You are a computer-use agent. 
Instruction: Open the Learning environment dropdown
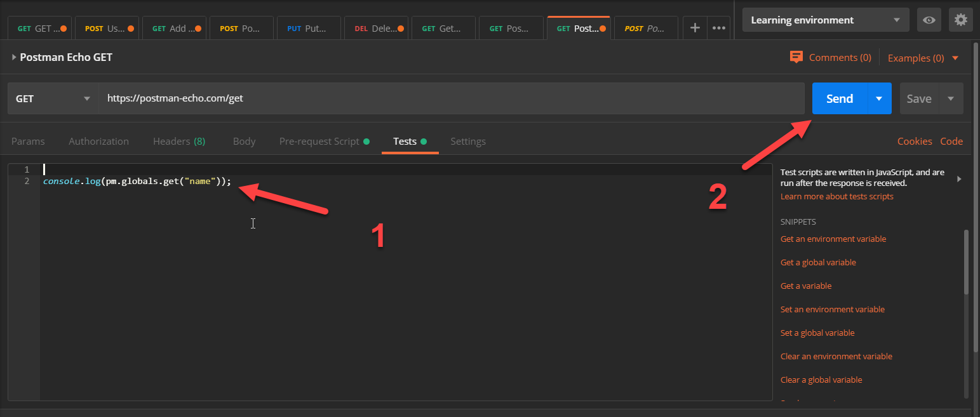(x=825, y=20)
